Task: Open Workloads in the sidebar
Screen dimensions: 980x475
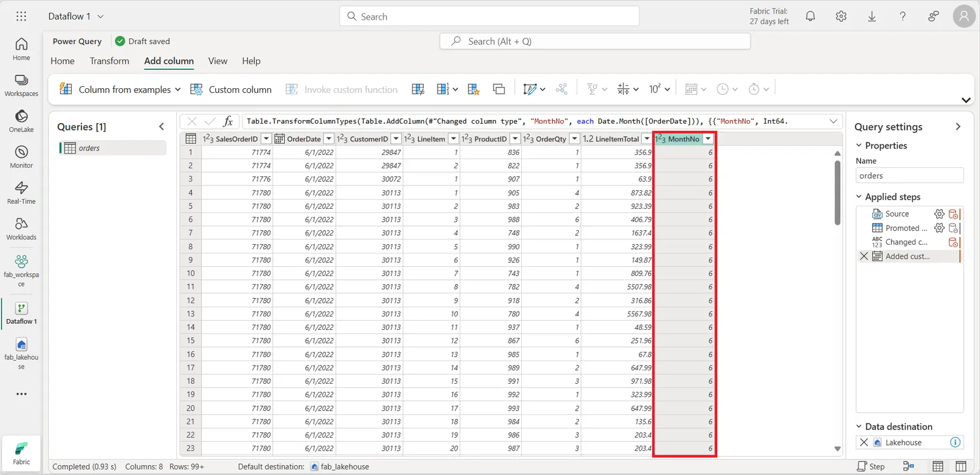Action: pyautogui.click(x=21, y=229)
